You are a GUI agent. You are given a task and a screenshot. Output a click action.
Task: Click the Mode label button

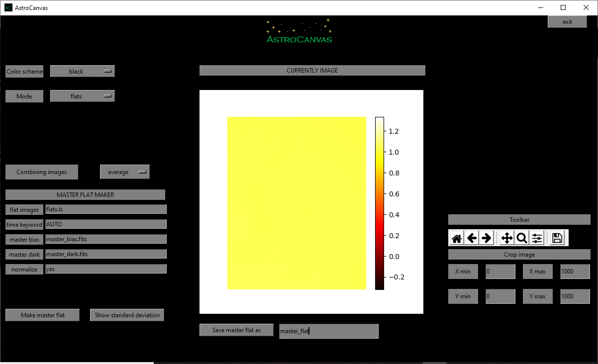pos(24,96)
